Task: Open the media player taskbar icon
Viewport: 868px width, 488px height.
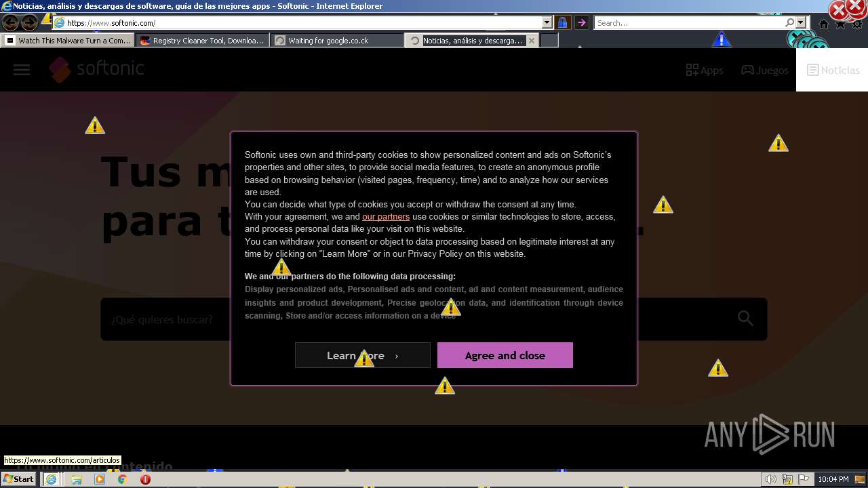Action: [100, 479]
